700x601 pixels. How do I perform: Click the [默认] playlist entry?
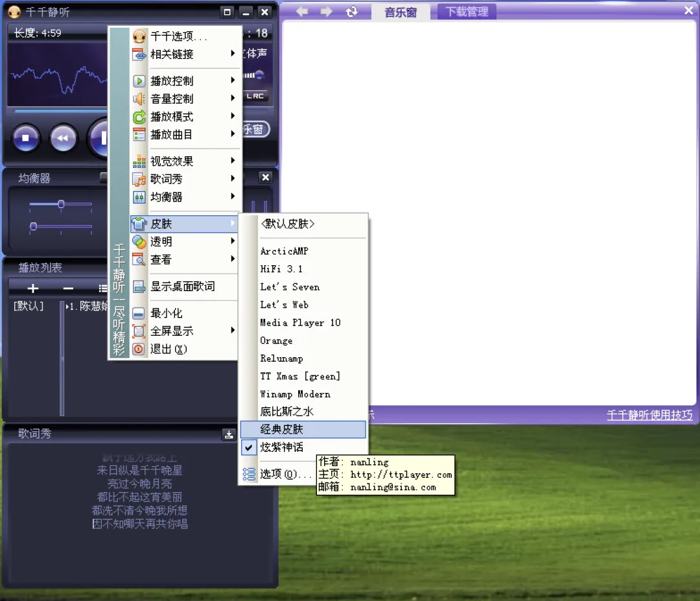click(x=29, y=306)
